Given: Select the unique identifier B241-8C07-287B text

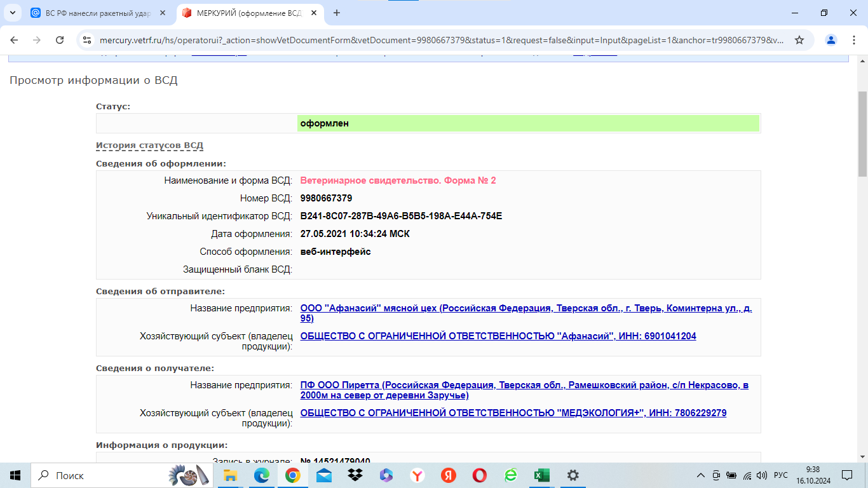Looking at the screenshot, I should tap(401, 216).
